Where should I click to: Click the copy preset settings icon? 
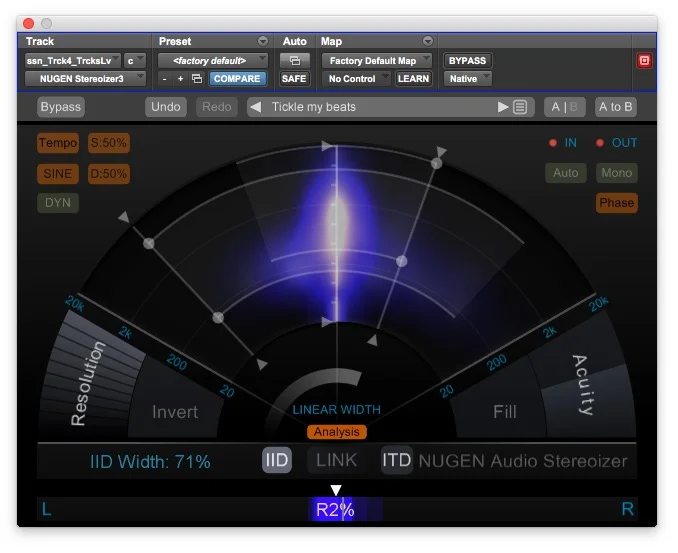(197, 79)
